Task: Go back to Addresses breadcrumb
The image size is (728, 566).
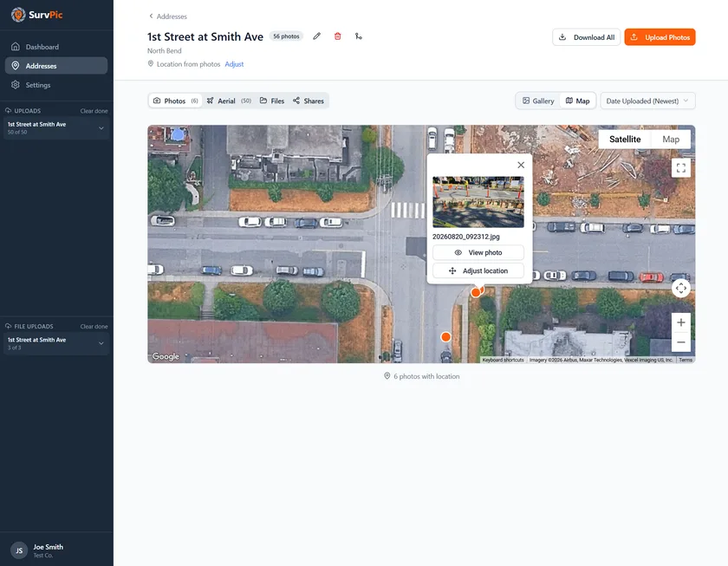Action: [167, 16]
